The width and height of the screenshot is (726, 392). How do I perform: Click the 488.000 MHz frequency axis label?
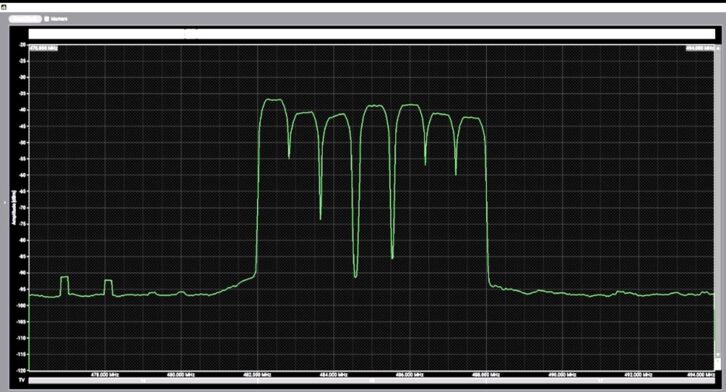[x=486, y=374]
